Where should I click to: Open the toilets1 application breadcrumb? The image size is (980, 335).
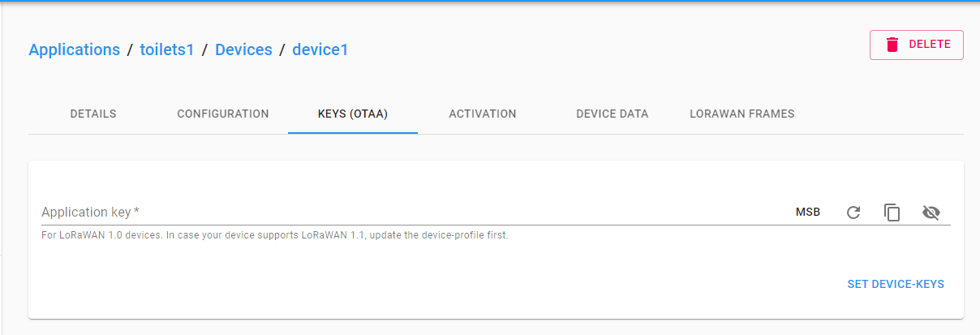(167, 49)
